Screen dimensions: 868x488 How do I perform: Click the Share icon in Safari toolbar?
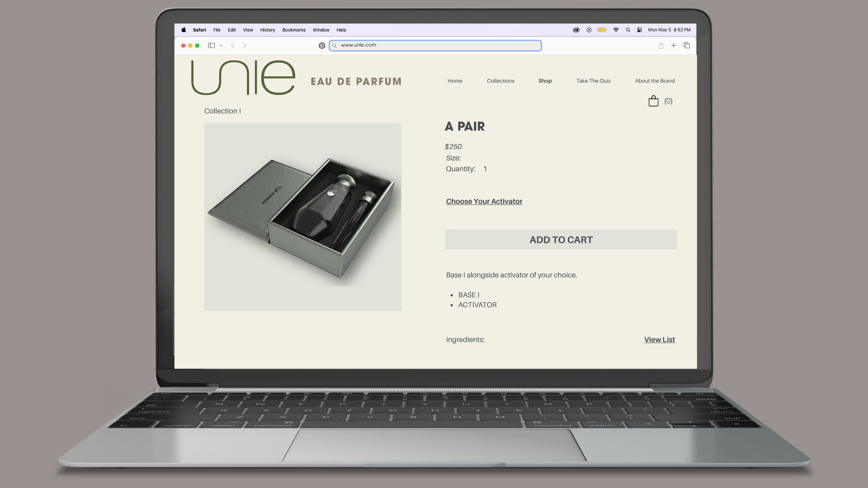[x=661, y=45]
